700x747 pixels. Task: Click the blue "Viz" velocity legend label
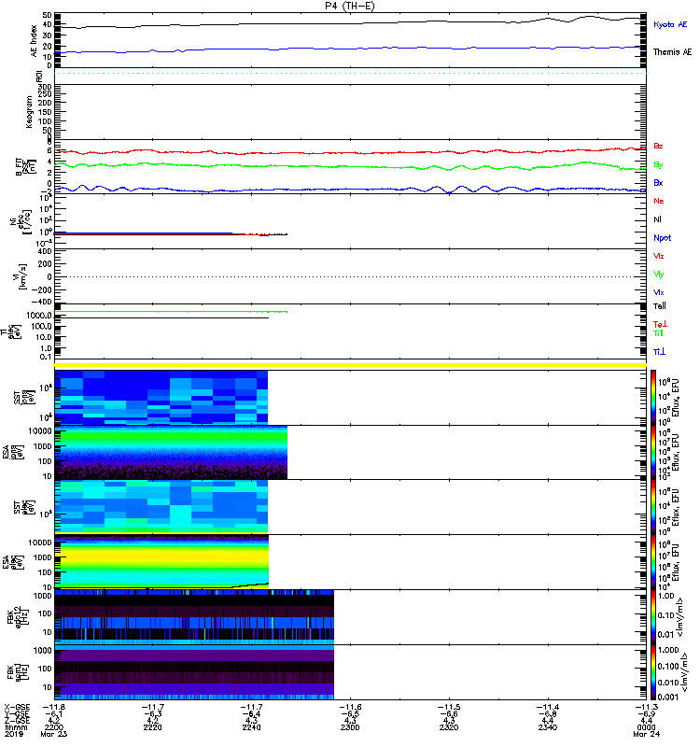click(658, 292)
